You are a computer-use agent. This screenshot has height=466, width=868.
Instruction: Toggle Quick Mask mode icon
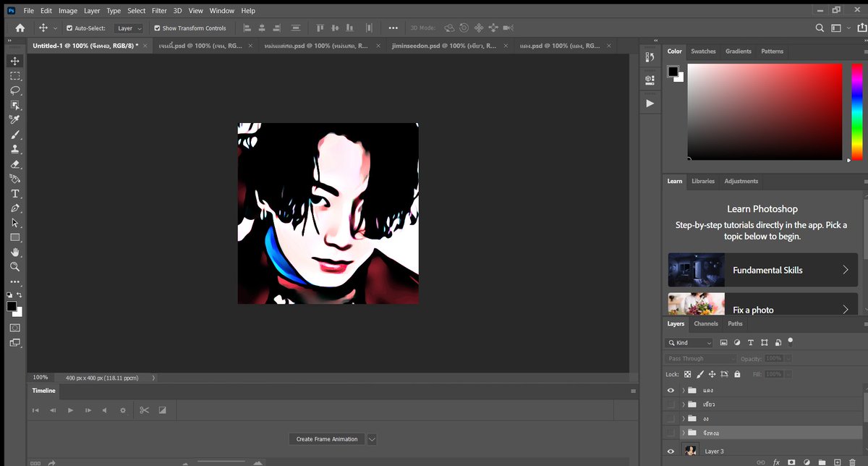click(14, 328)
